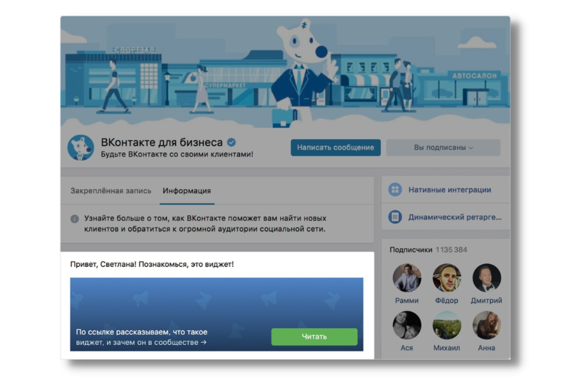Open subscriber Дмитрий's avatar
The height and width of the screenshot is (388, 588).
(487, 278)
